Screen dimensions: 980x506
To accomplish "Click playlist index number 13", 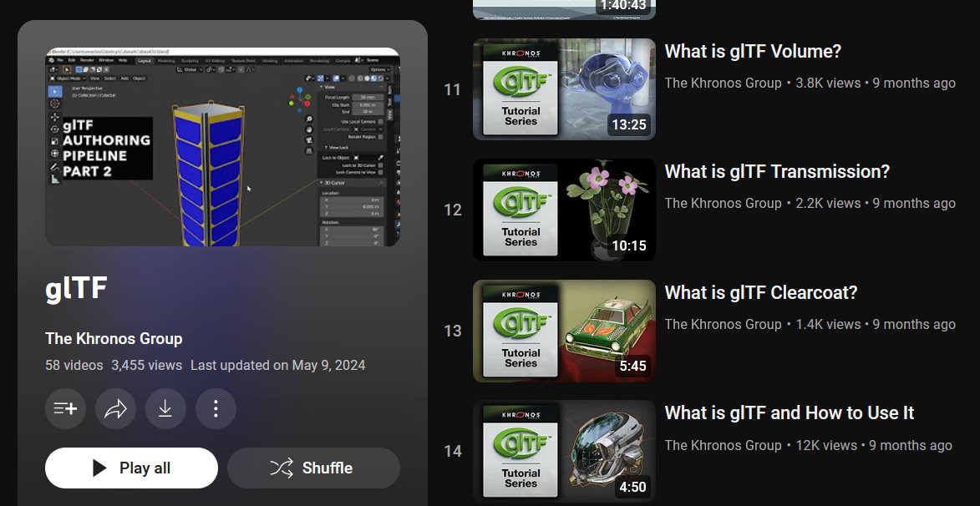I will coord(453,331).
